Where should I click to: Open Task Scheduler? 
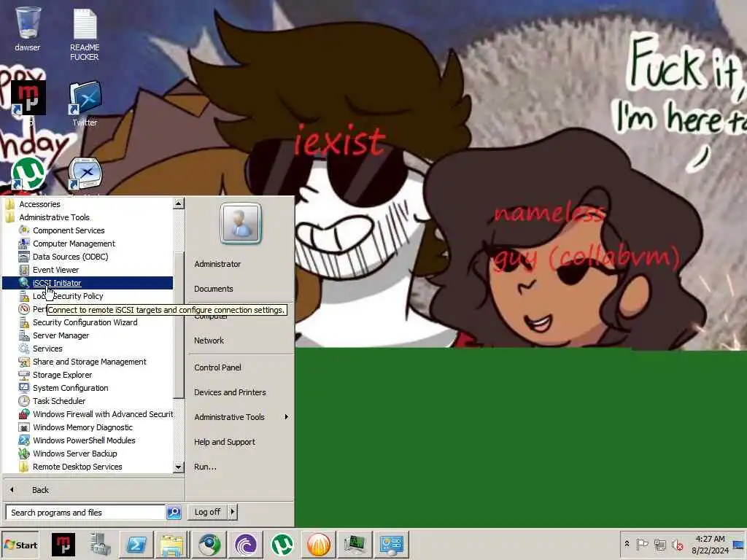(x=58, y=401)
